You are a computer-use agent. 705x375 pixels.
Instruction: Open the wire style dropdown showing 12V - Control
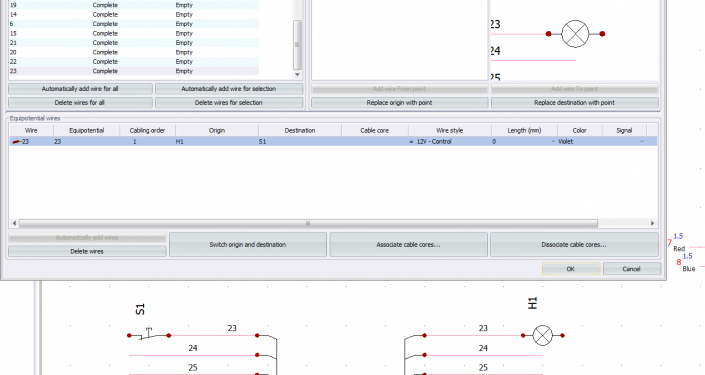click(x=411, y=142)
